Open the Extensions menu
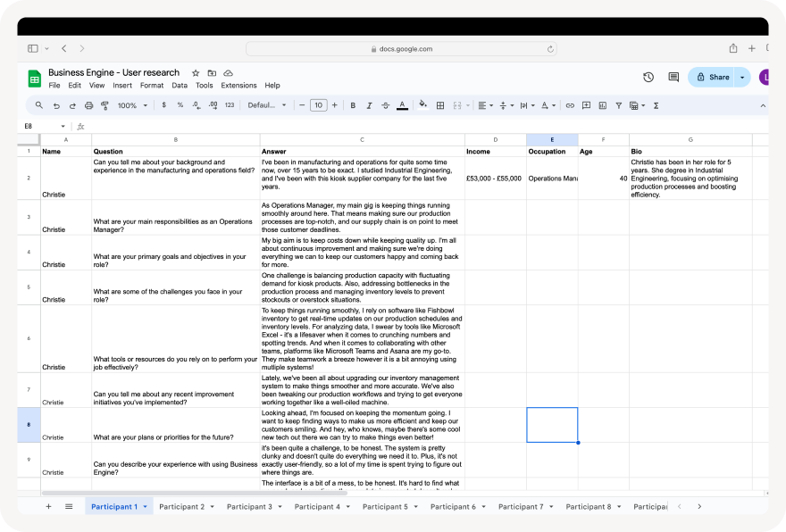Image resolution: width=786 pixels, height=532 pixels. pyautogui.click(x=238, y=86)
